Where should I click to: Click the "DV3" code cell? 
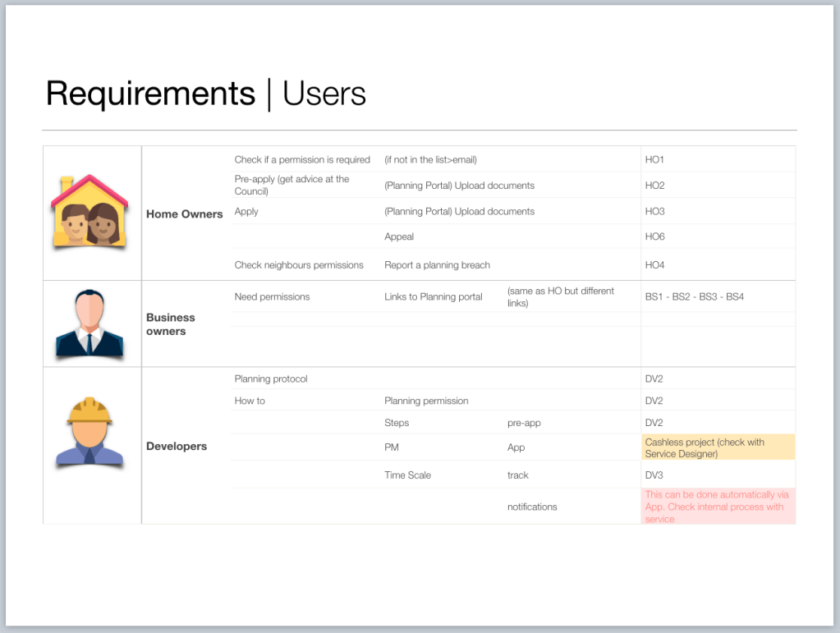tap(654, 475)
